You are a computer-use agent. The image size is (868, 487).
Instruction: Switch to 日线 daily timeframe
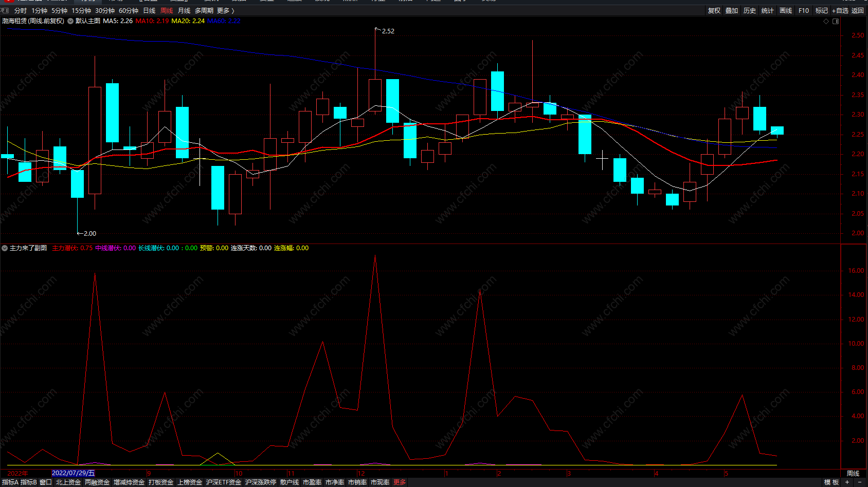click(149, 11)
